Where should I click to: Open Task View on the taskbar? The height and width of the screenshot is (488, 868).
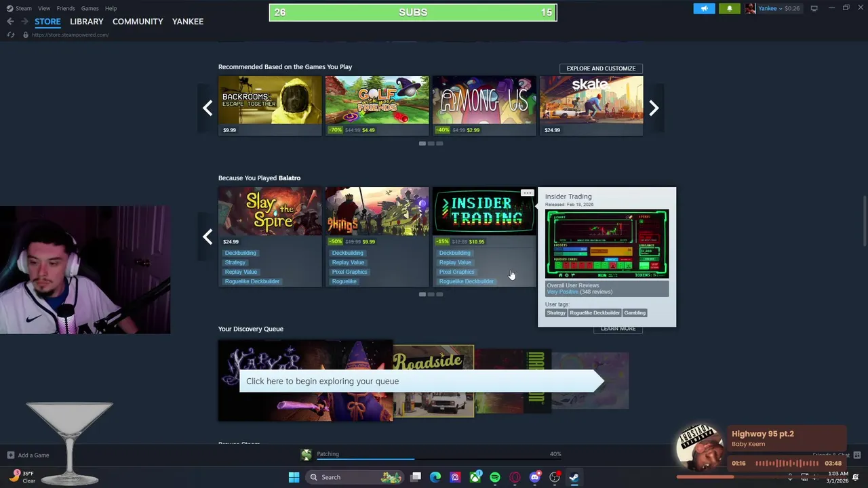pyautogui.click(x=416, y=477)
